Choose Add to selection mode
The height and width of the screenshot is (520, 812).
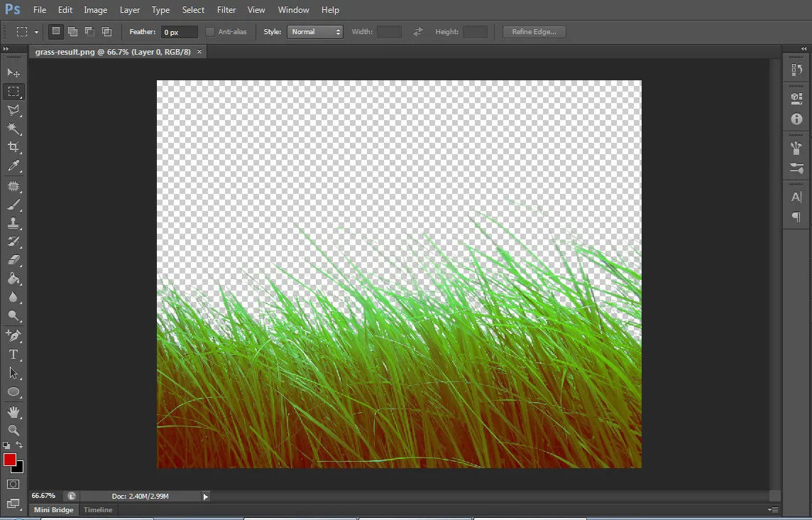(x=72, y=32)
